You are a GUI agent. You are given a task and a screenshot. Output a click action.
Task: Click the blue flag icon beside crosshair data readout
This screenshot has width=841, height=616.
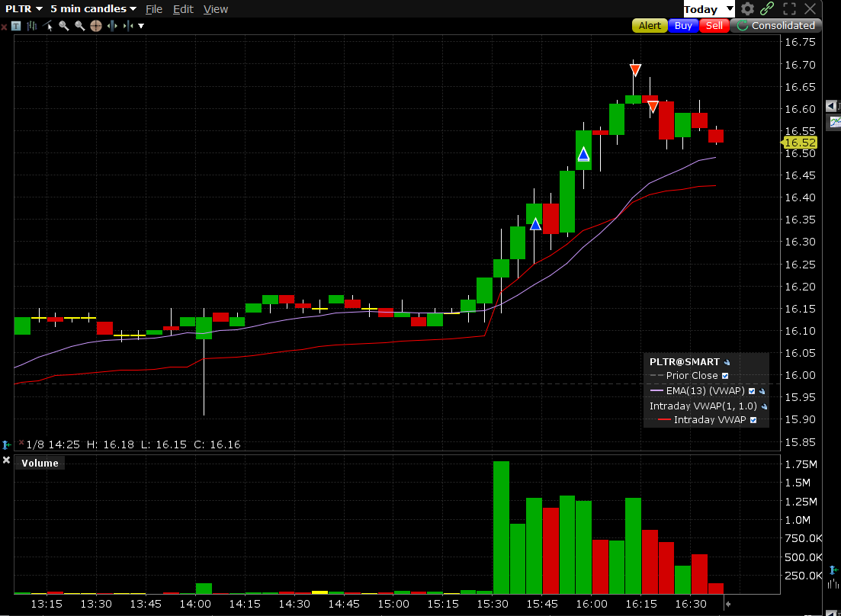(6, 445)
